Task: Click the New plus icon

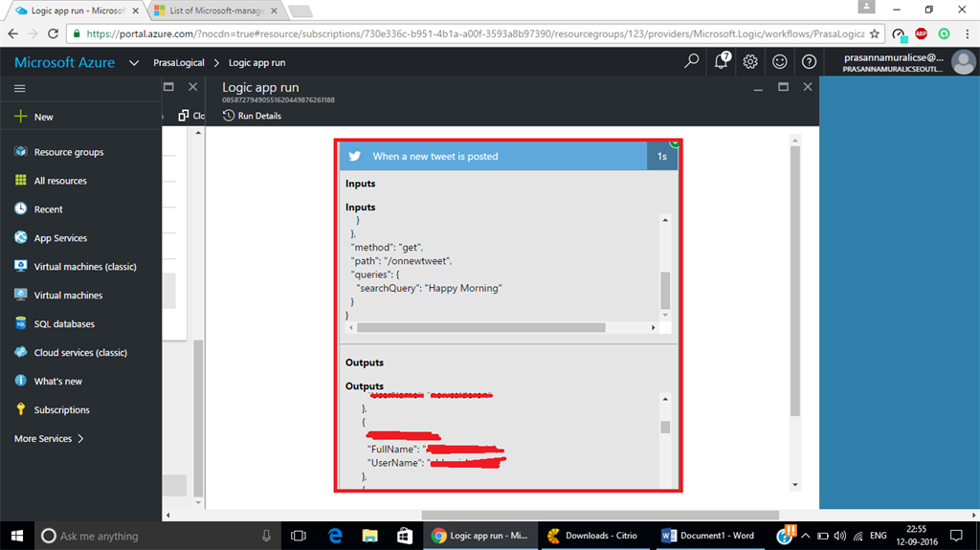Action: 21,117
